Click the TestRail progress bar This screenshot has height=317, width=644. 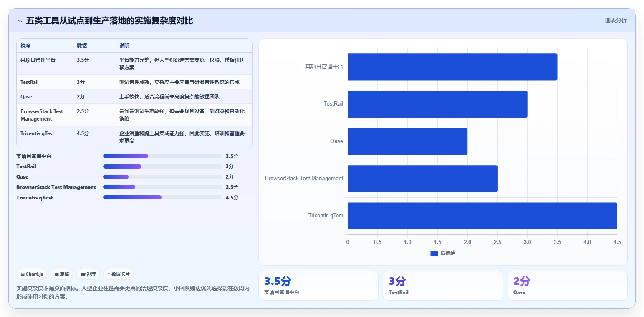162,166
